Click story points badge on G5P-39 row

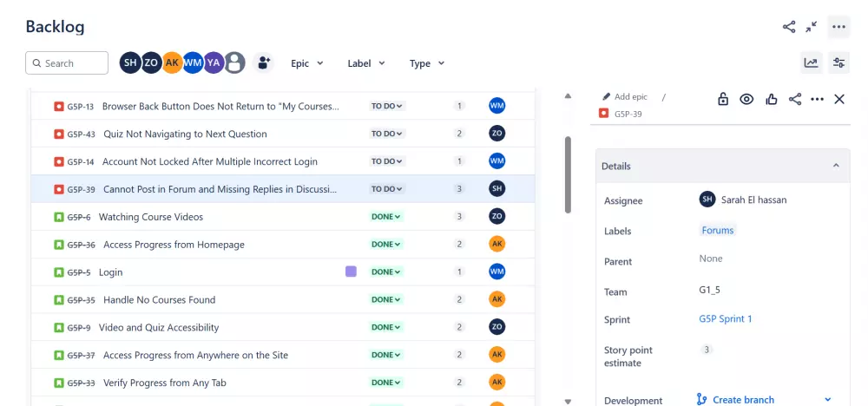(459, 188)
